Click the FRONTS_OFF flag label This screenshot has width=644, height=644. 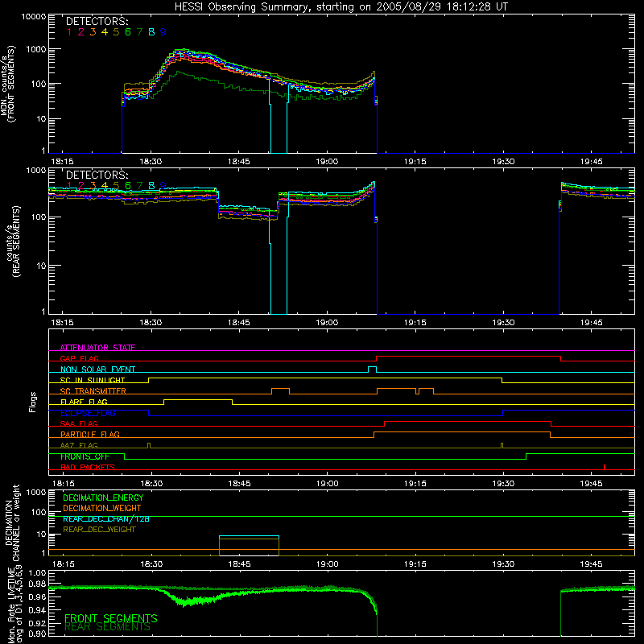click(x=85, y=456)
